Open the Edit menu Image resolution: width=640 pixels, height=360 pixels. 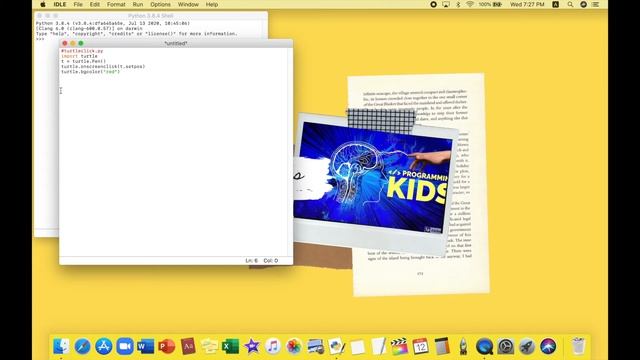(95, 4)
